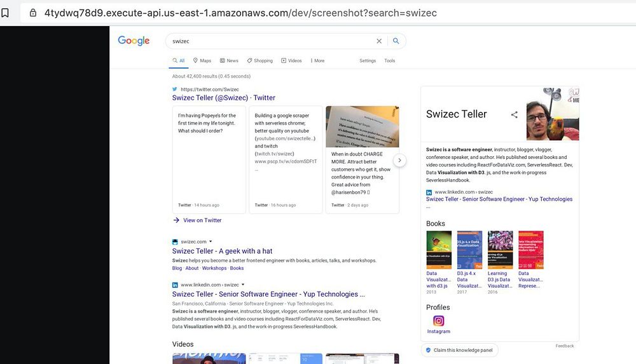Screen dimensions: 636x364
Task: Click the browser address bar URL
Action: click(x=240, y=13)
